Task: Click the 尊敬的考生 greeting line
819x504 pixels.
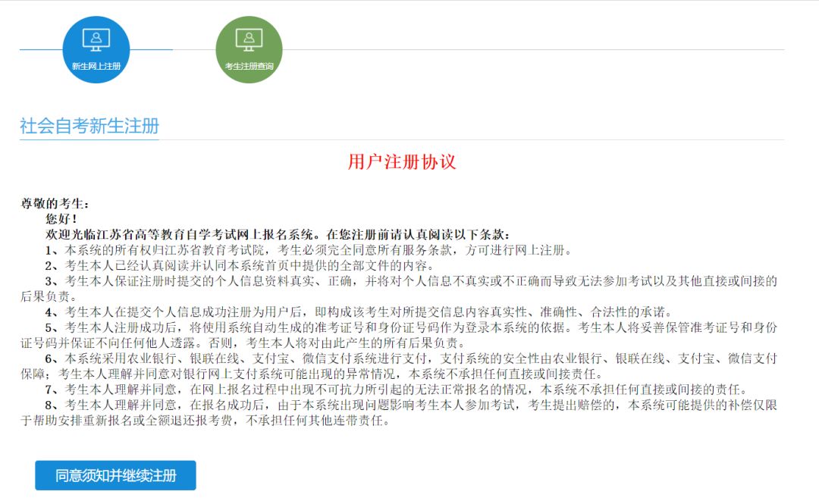Action: click(55, 203)
